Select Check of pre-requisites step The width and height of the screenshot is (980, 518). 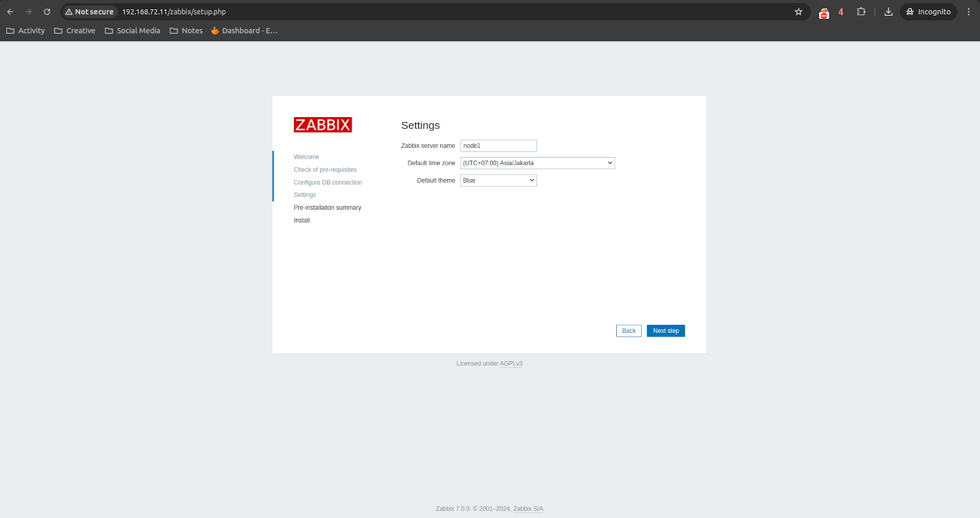(x=325, y=170)
